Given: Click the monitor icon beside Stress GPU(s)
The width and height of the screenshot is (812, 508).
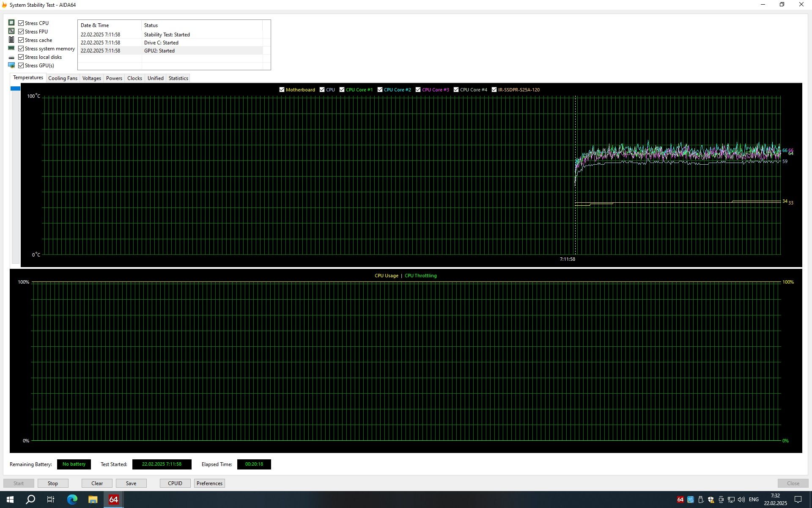Looking at the screenshot, I should click(x=11, y=65).
